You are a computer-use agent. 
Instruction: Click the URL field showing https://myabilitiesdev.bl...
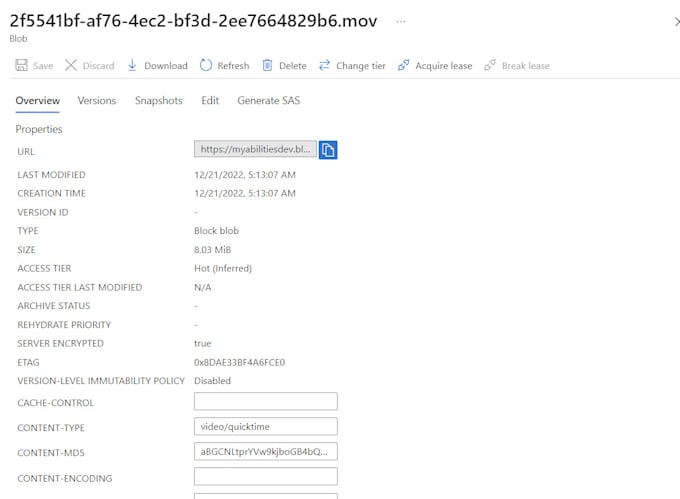pyautogui.click(x=255, y=149)
